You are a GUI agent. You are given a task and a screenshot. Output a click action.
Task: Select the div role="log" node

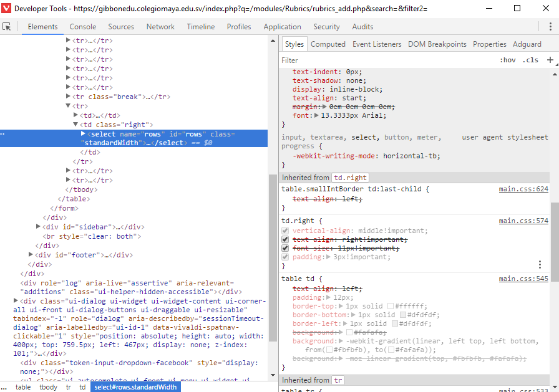[x=131, y=287]
